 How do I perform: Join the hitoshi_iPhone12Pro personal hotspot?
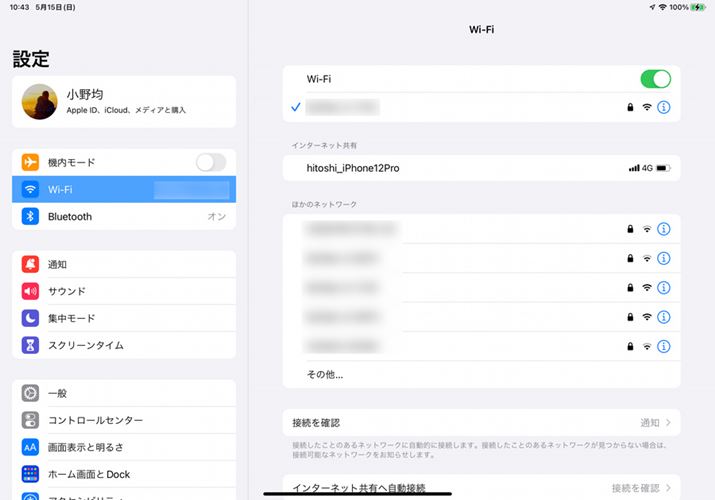(x=482, y=168)
